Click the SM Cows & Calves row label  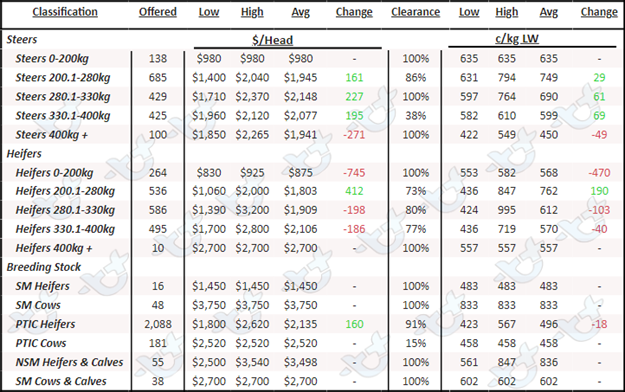click(61, 381)
